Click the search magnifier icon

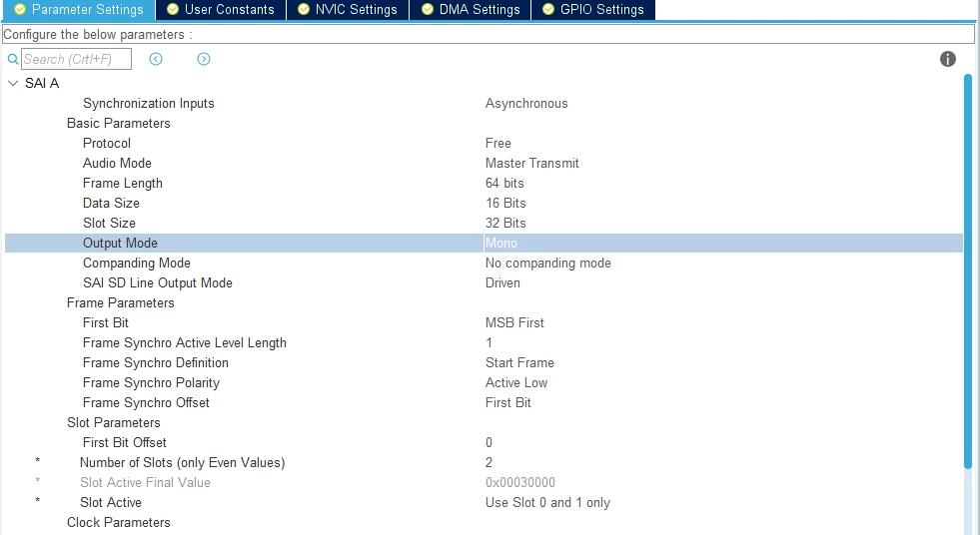click(13, 59)
